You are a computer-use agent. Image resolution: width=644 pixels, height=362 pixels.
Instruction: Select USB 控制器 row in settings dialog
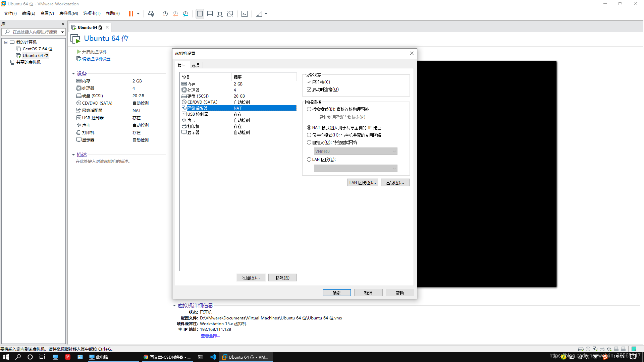pos(238,114)
